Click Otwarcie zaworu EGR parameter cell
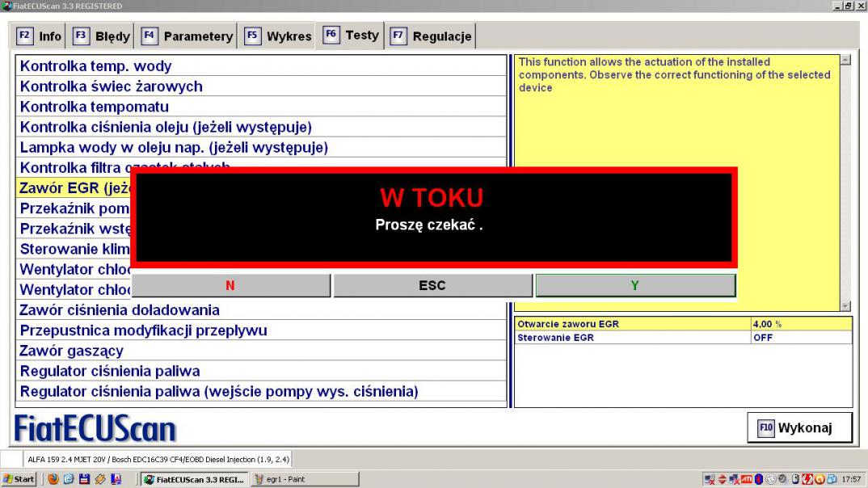 (x=632, y=324)
